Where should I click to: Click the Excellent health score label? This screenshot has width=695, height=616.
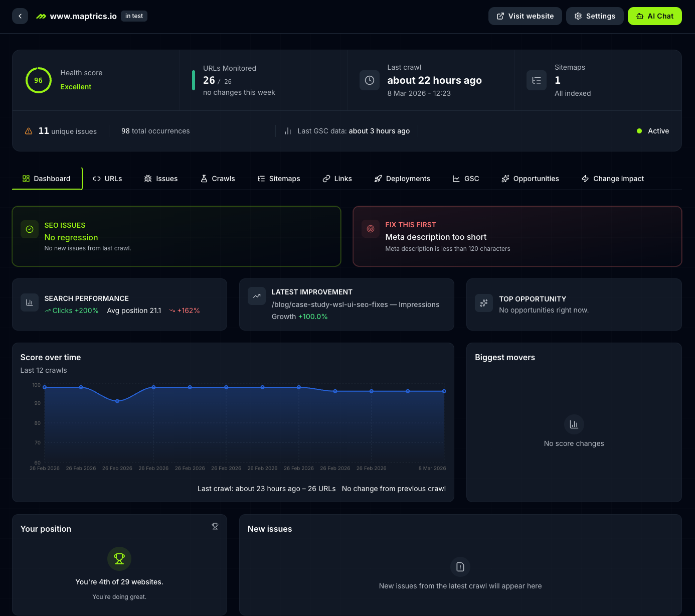tap(76, 87)
